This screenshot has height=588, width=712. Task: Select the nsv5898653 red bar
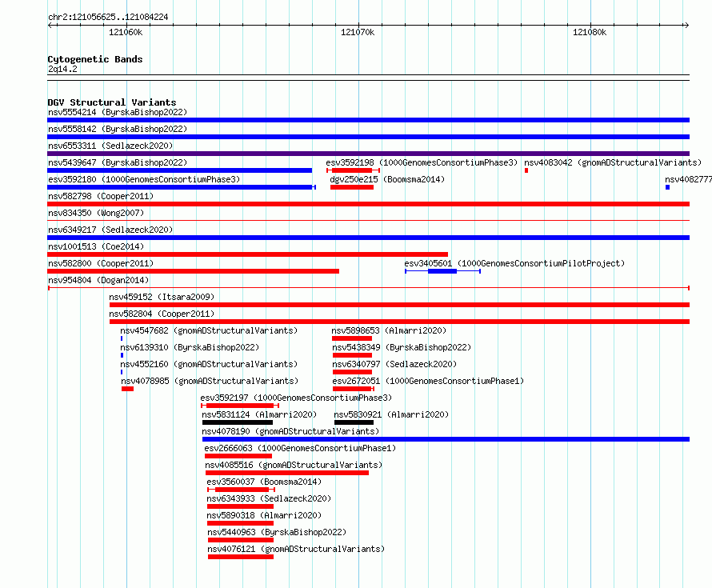click(x=352, y=338)
